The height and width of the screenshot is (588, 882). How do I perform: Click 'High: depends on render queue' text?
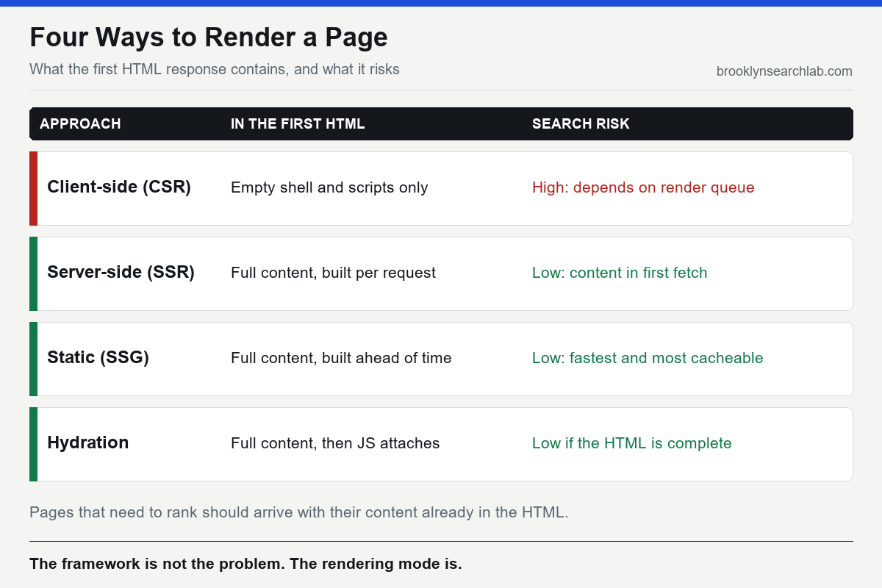[x=643, y=187]
